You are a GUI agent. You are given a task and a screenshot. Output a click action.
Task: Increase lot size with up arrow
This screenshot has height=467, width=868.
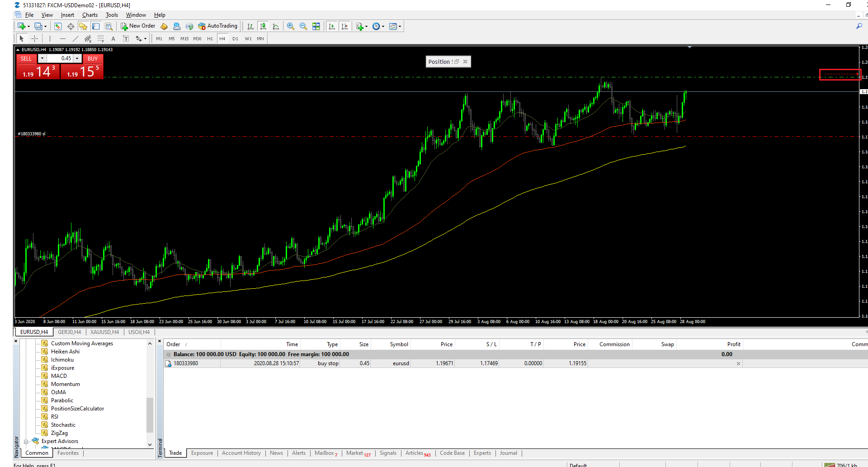[x=77, y=58]
